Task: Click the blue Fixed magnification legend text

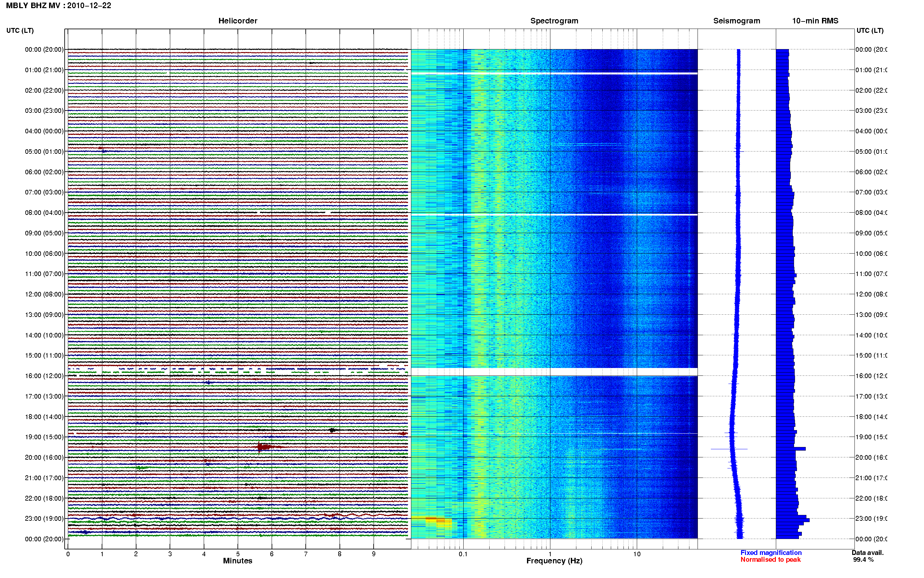Action: pos(771,553)
